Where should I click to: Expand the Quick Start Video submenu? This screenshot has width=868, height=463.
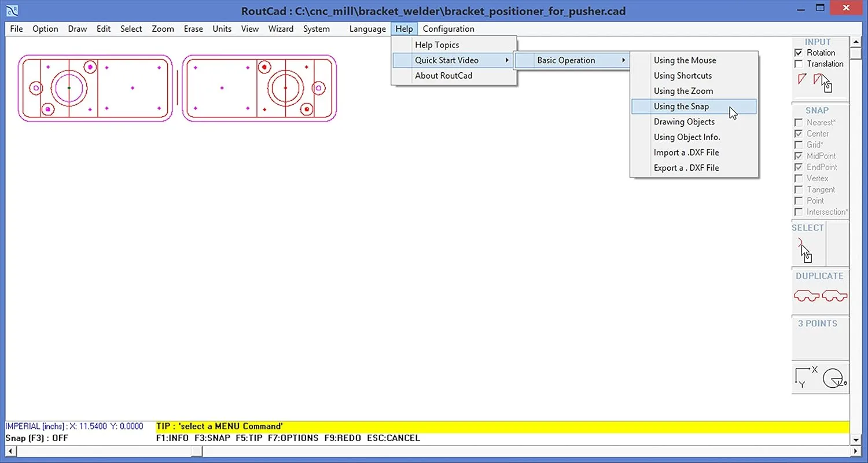pos(446,60)
